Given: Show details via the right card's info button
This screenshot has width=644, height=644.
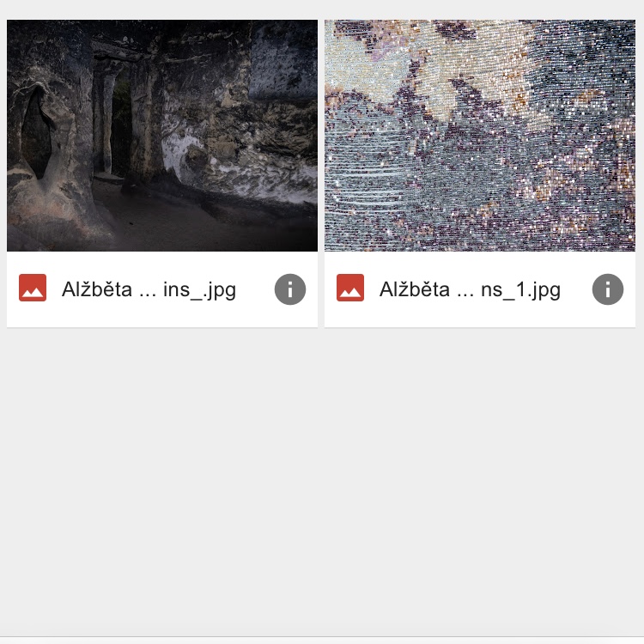Looking at the screenshot, I should pos(607,289).
